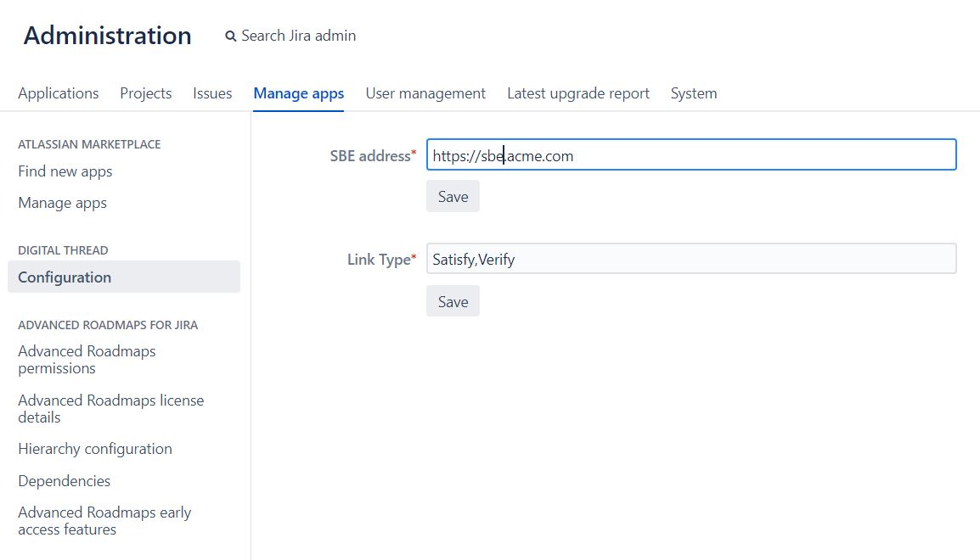The height and width of the screenshot is (560, 980).
Task: Click into the Link Type field
Action: pyautogui.click(x=691, y=259)
